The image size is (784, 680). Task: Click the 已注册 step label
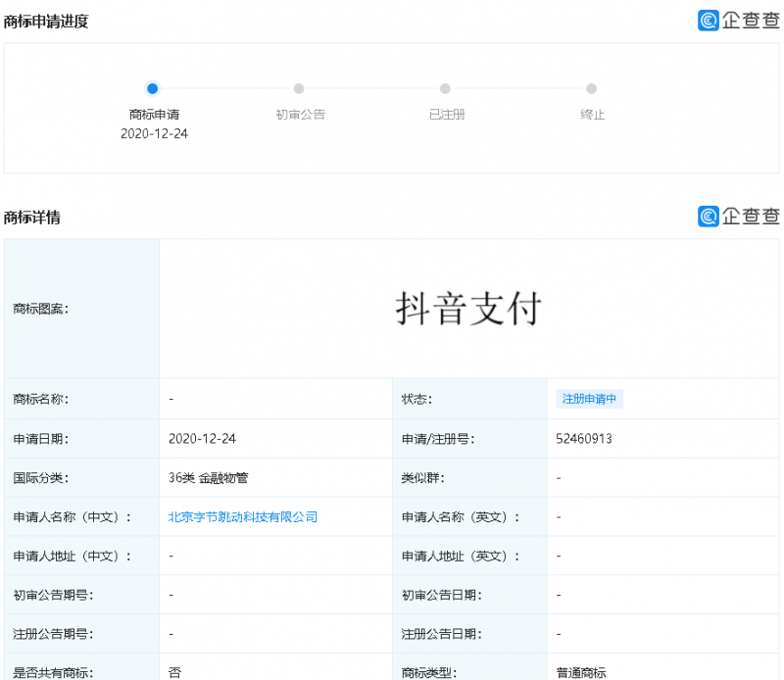click(x=447, y=115)
